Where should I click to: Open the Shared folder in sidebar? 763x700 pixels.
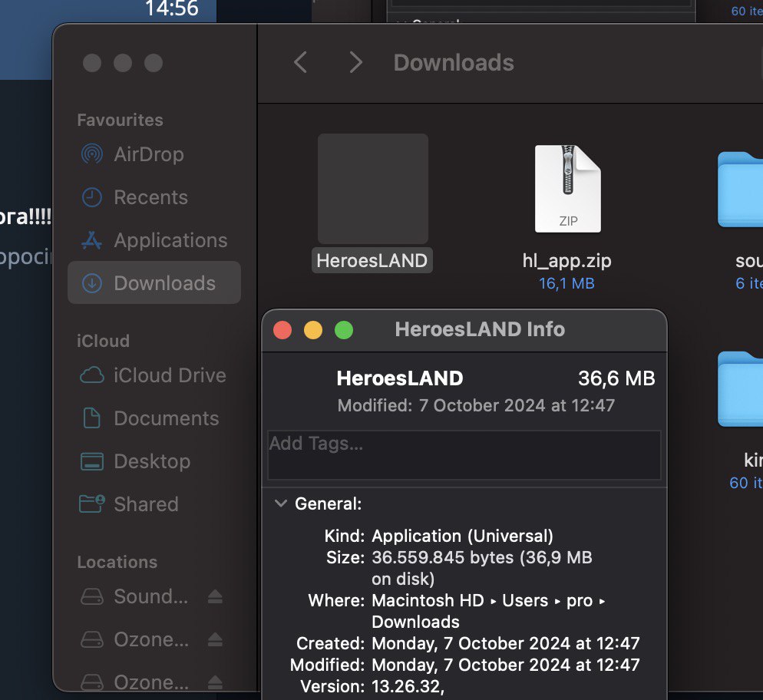(x=145, y=504)
